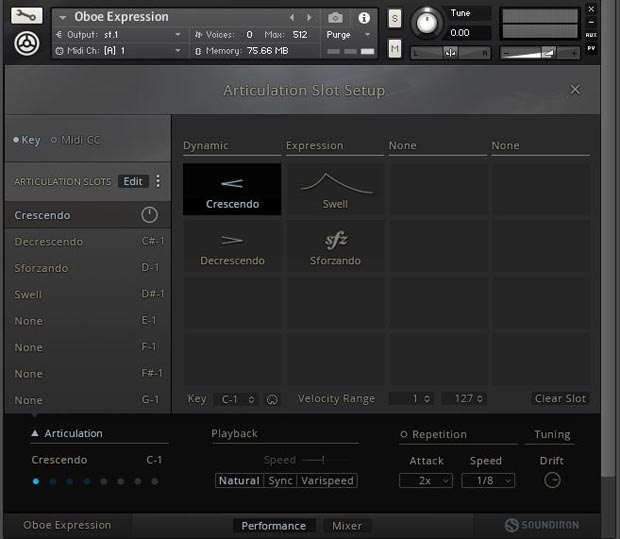Select the Decrescendo articulation tile
Screen dimensions: 620x539
(x=232, y=247)
